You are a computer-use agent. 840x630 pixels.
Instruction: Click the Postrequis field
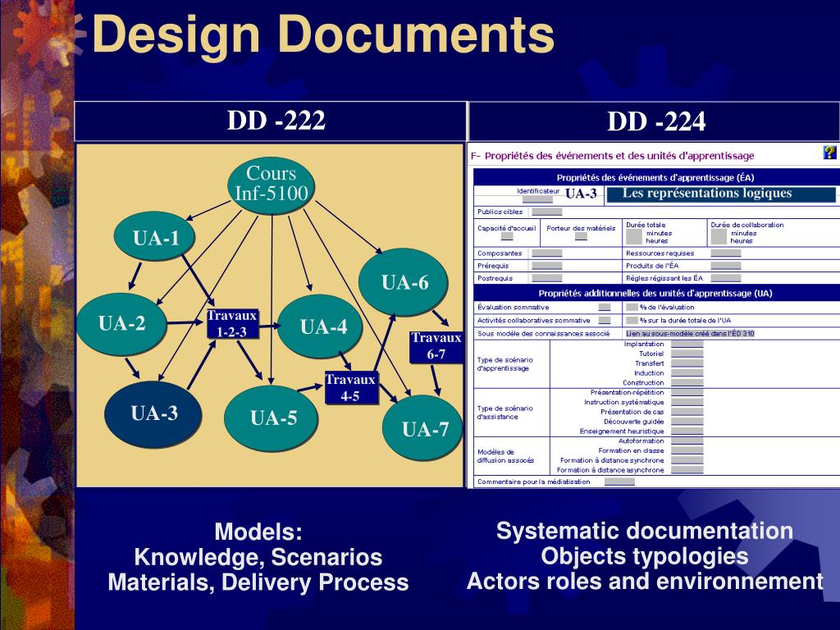tap(546, 278)
